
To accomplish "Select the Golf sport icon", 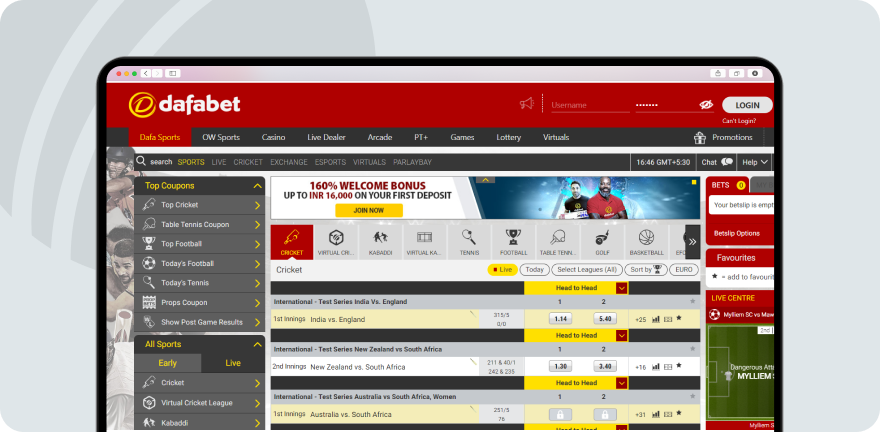I will click(602, 242).
